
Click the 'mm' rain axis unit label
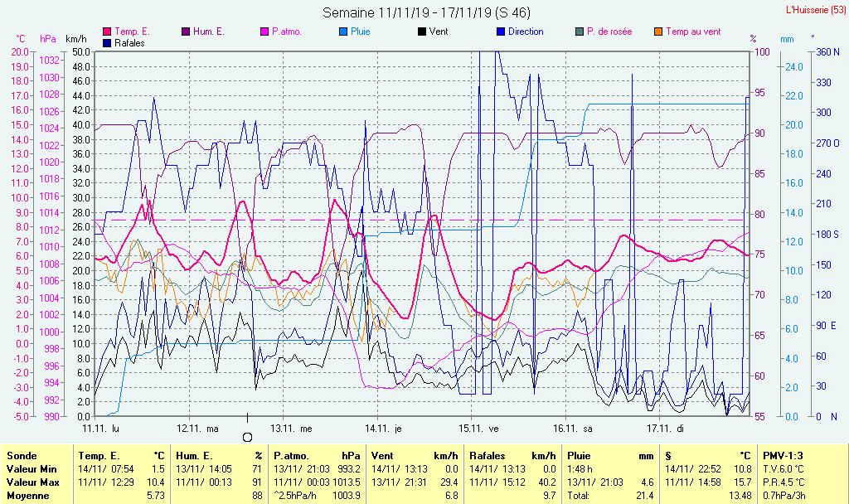[787, 39]
